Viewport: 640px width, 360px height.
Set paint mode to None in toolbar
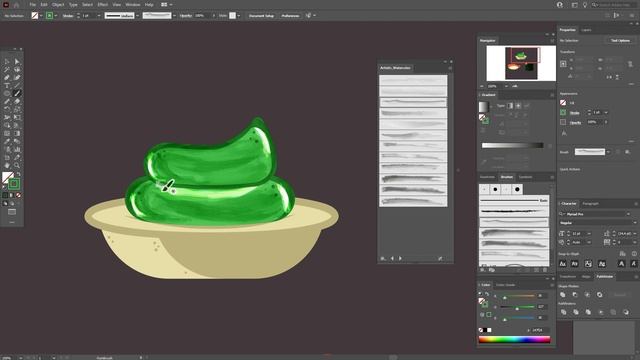(18, 196)
